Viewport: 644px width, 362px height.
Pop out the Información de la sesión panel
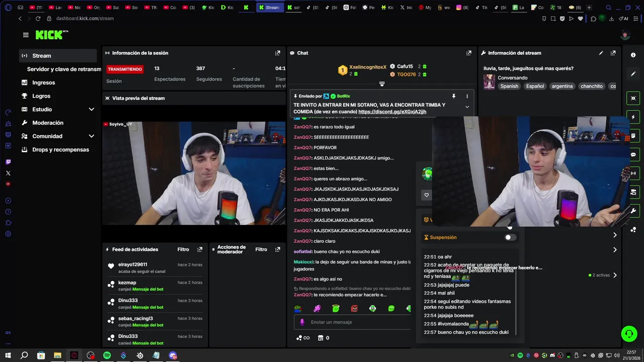coord(278,53)
